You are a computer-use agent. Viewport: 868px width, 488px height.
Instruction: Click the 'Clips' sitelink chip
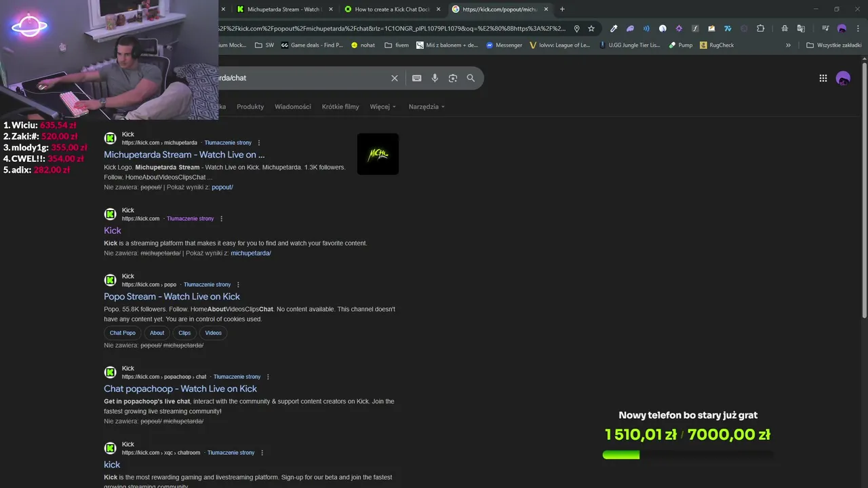point(184,333)
